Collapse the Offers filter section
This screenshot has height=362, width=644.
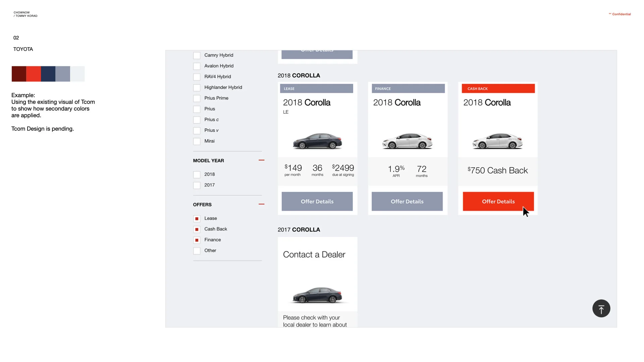261,204
